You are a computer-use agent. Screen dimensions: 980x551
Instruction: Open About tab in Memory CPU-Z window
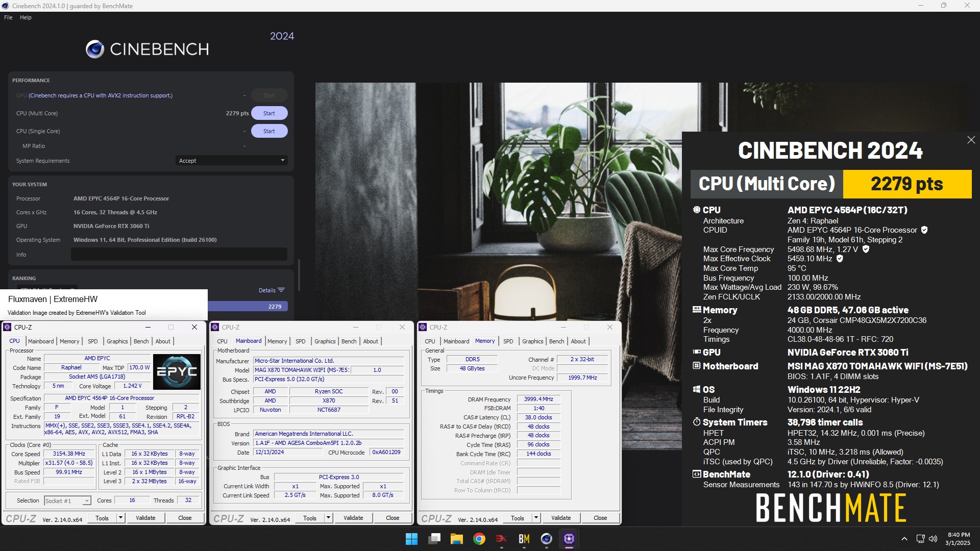[578, 341]
